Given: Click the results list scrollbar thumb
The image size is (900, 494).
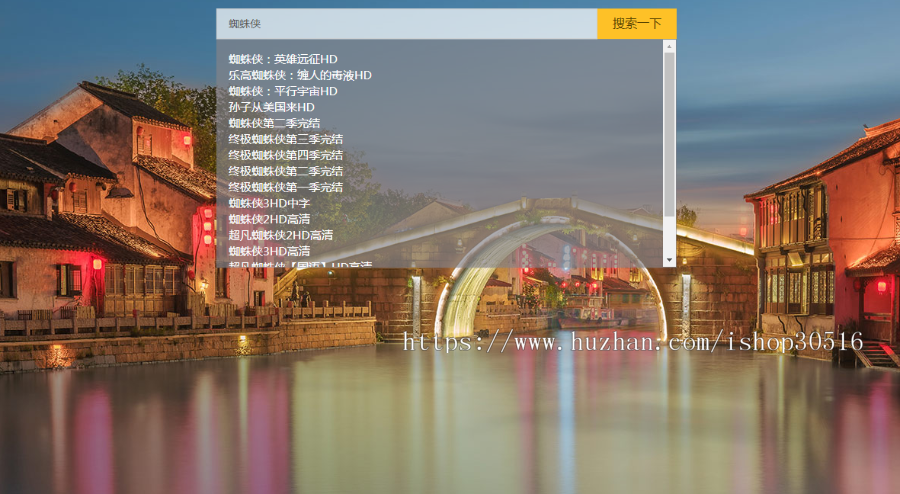Looking at the screenshot, I should tap(669, 135).
